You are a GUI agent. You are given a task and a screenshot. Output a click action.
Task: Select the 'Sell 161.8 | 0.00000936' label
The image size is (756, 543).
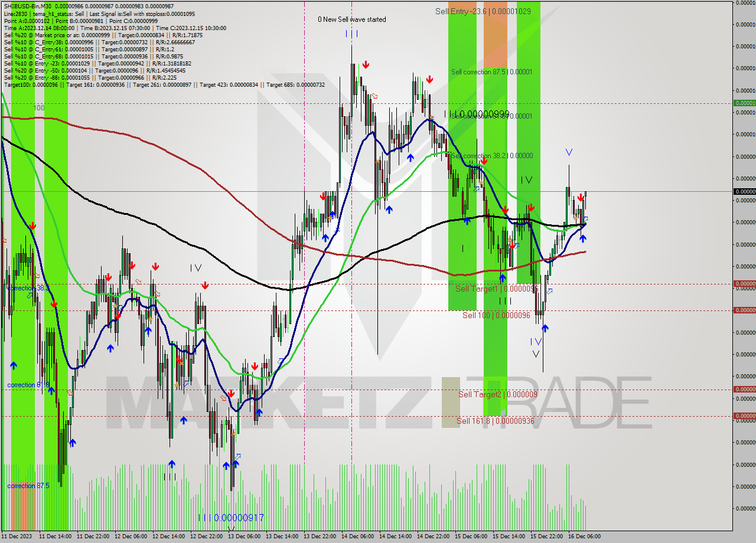click(495, 421)
